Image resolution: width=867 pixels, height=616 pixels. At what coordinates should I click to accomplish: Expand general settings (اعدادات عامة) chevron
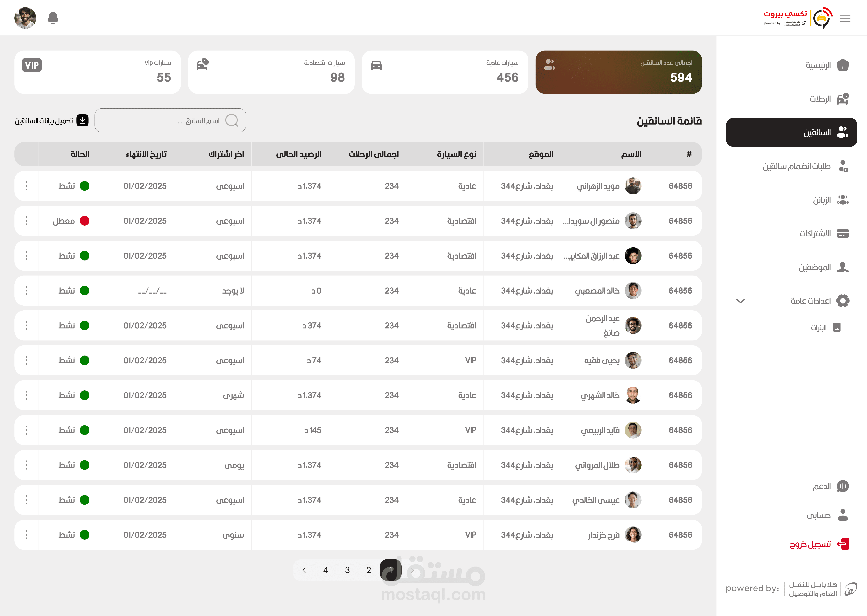pyautogui.click(x=740, y=301)
